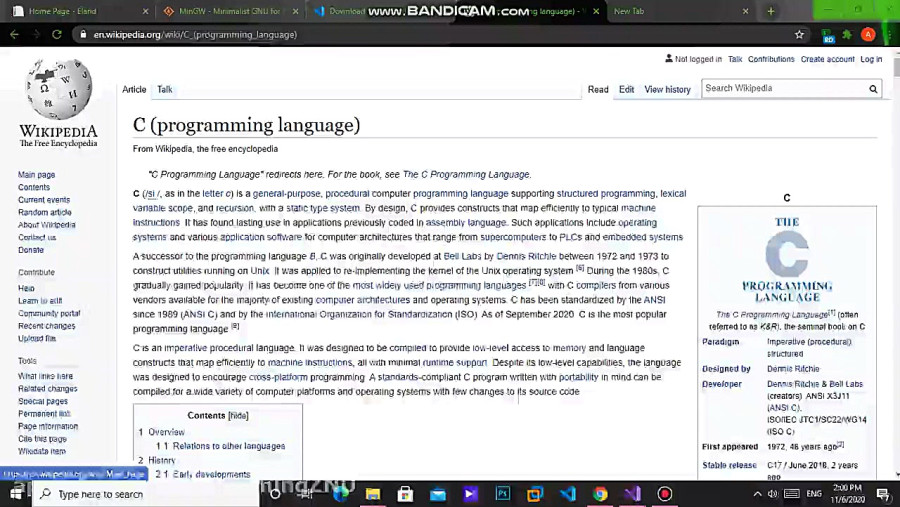Open Random article sidebar link
The height and width of the screenshot is (507, 900).
[45, 212]
